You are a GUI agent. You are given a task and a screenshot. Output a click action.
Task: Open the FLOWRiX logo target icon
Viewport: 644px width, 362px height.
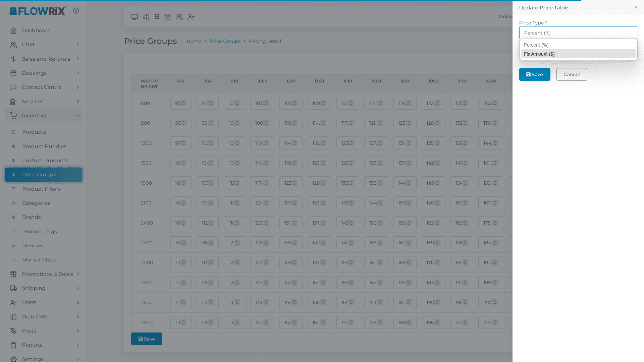click(76, 10)
